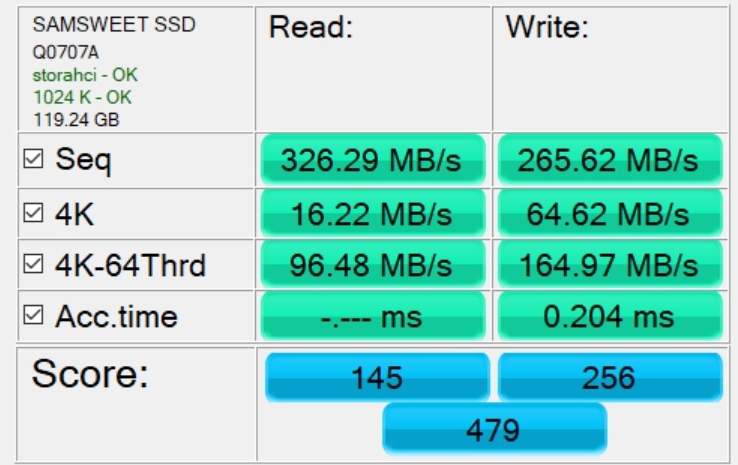Click the Seq read result 326.29 MB/s

tap(372, 160)
